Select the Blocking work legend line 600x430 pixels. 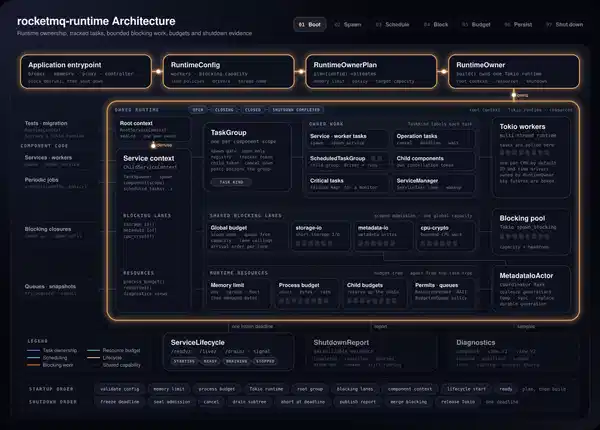[x=33, y=365]
